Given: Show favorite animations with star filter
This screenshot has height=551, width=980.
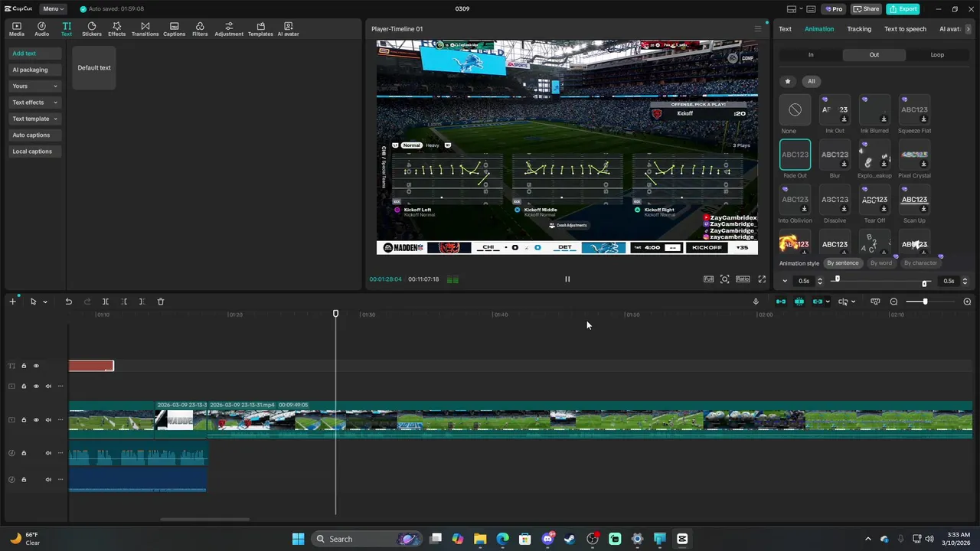Looking at the screenshot, I should tap(787, 81).
